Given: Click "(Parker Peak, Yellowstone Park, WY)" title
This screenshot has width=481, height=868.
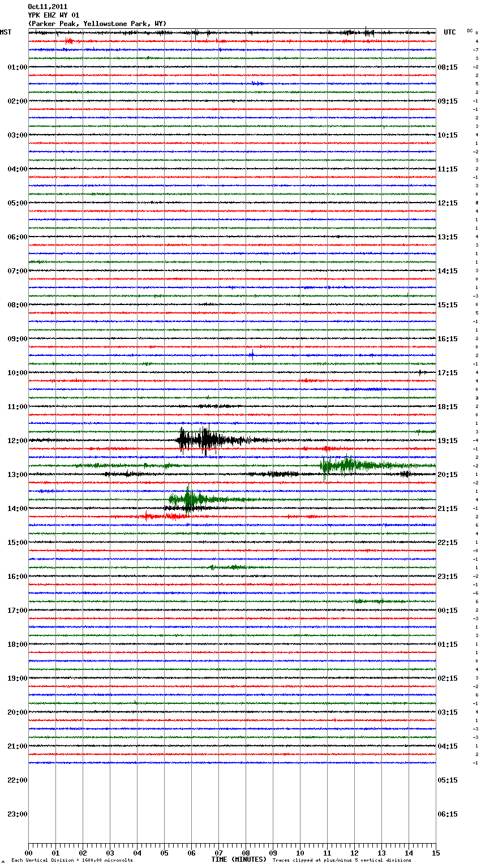Looking at the screenshot, I should tap(97, 24).
